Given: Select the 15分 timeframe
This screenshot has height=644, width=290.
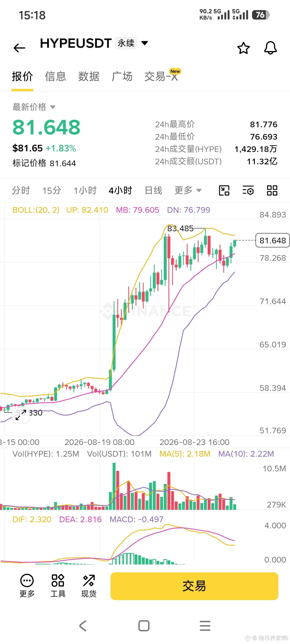Looking at the screenshot, I should [52, 190].
